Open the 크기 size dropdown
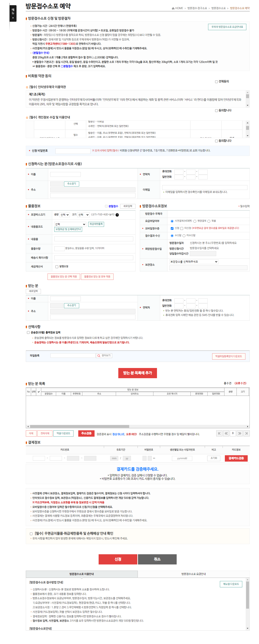 coord(83,215)
